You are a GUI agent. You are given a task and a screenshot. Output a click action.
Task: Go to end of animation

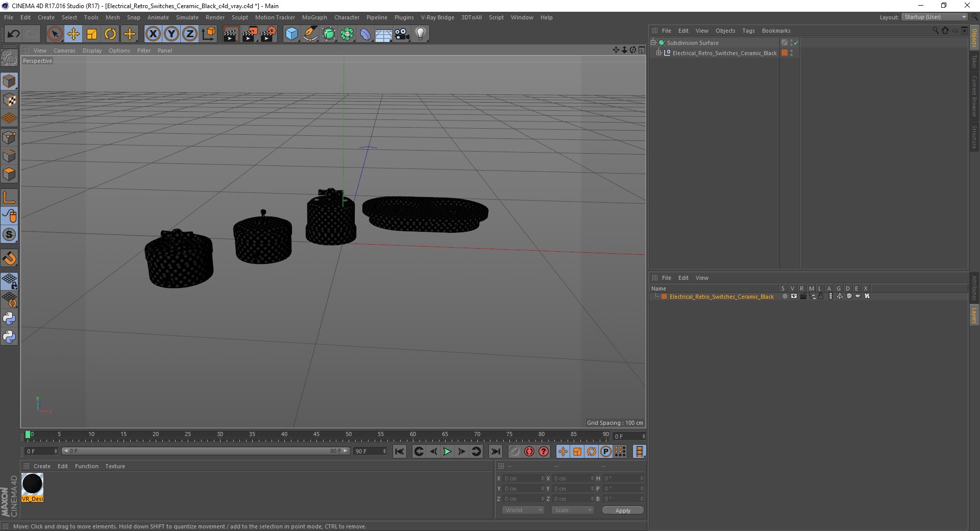click(495, 451)
